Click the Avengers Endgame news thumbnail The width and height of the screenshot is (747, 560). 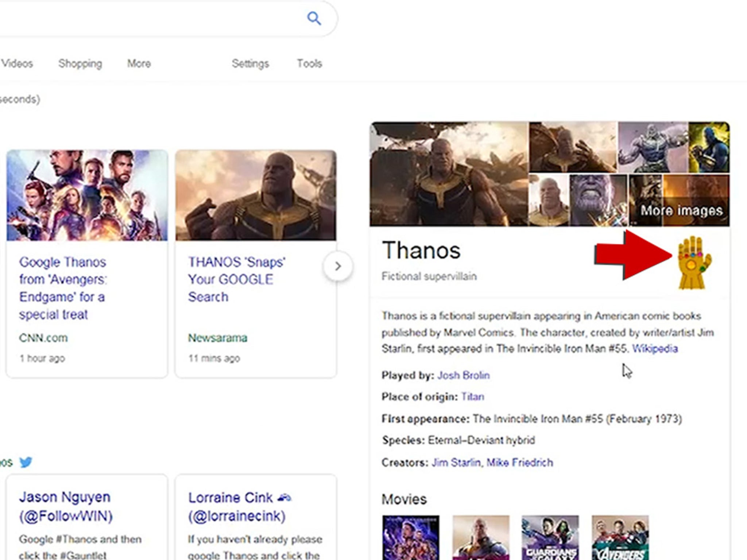(87, 195)
